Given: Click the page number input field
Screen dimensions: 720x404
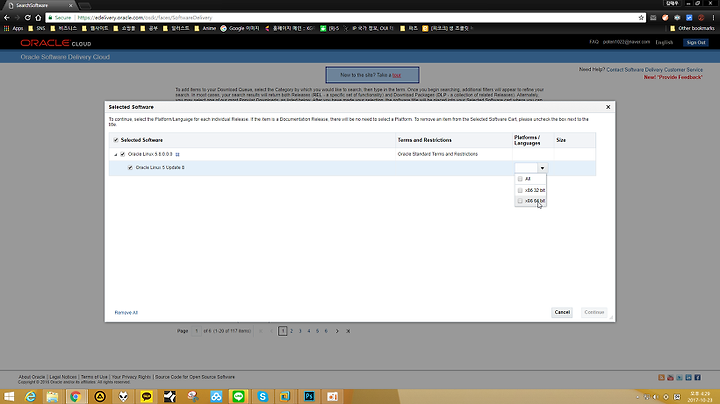Looking at the screenshot, I should (x=196, y=331).
